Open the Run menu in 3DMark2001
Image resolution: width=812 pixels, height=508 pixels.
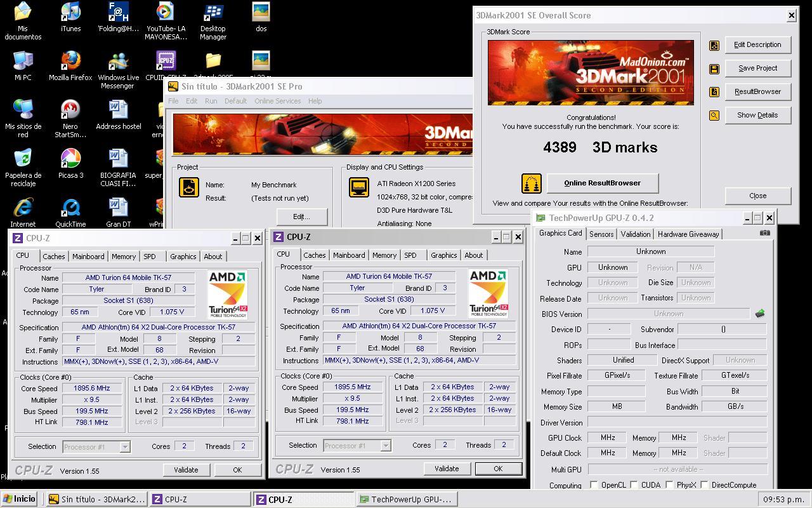pos(211,101)
